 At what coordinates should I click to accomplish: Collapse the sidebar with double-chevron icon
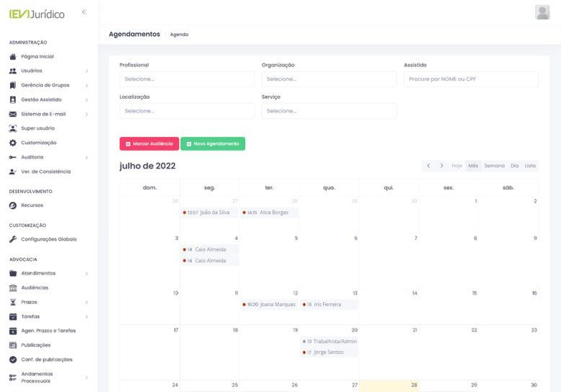(84, 12)
